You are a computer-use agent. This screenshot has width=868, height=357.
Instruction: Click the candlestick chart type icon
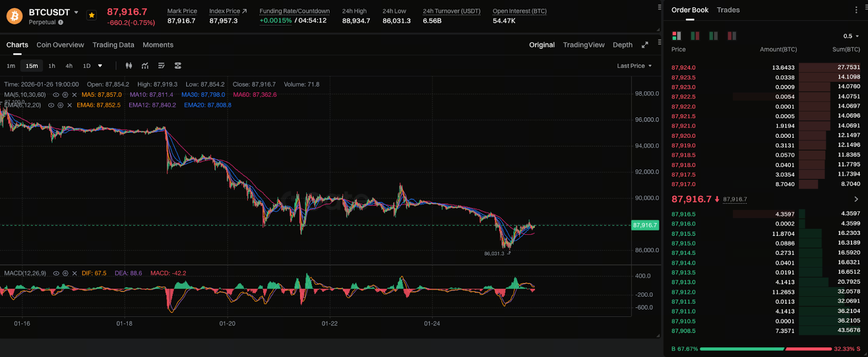point(129,66)
